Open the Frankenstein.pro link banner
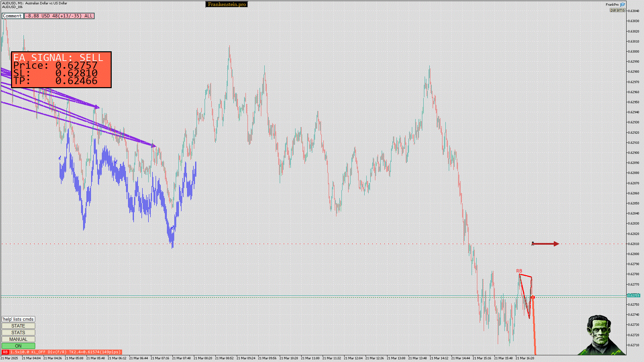The width and height of the screenshot is (644, 362). (226, 4)
